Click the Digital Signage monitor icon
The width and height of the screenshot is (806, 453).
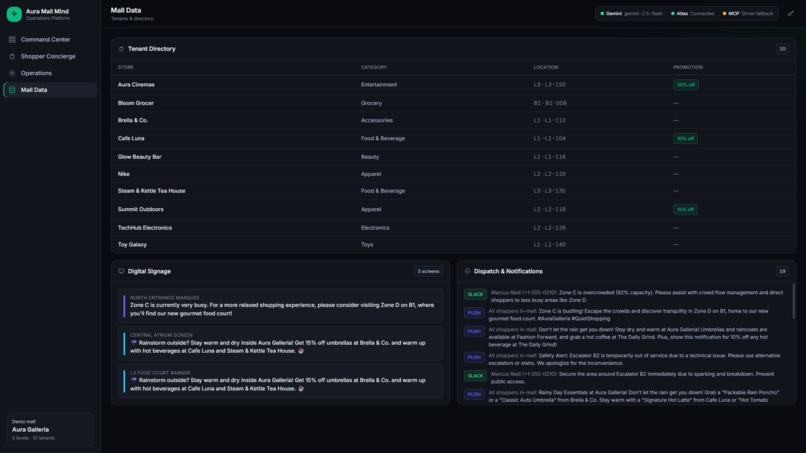click(121, 271)
